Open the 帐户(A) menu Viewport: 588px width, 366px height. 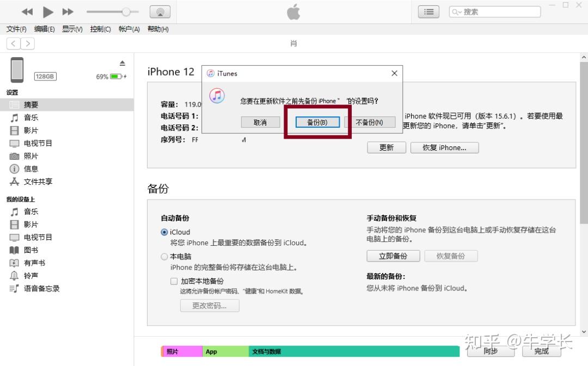(129, 29)
